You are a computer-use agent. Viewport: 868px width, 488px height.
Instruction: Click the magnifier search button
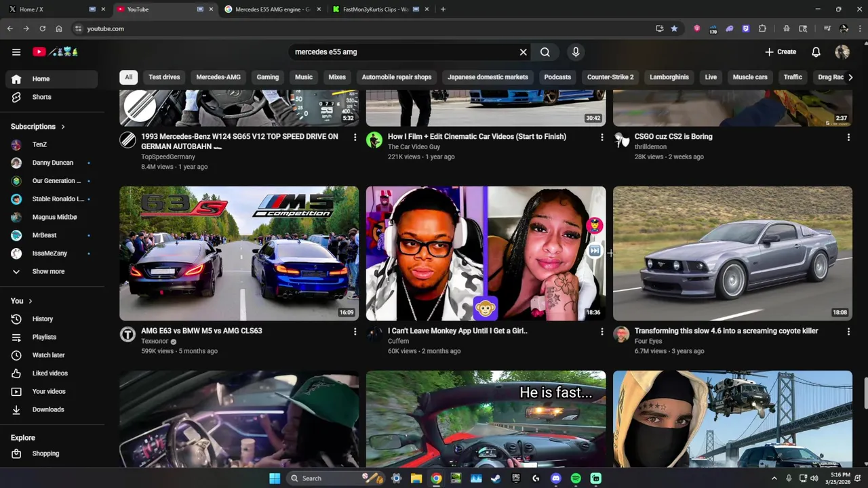(x=545, y=52)
